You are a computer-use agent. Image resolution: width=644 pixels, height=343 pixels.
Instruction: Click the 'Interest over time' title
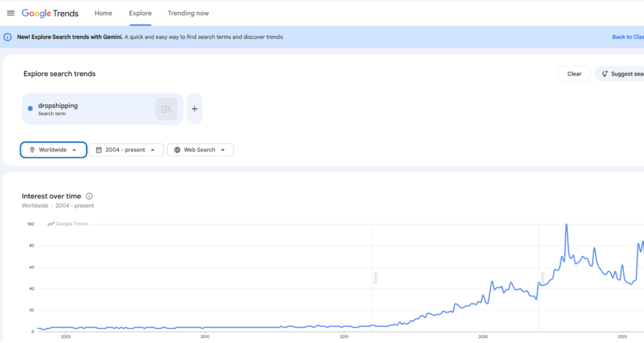tap(52, 196)
